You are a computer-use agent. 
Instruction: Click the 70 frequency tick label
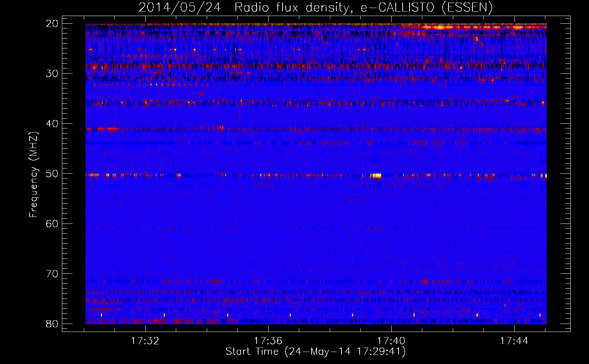(52, 274)
